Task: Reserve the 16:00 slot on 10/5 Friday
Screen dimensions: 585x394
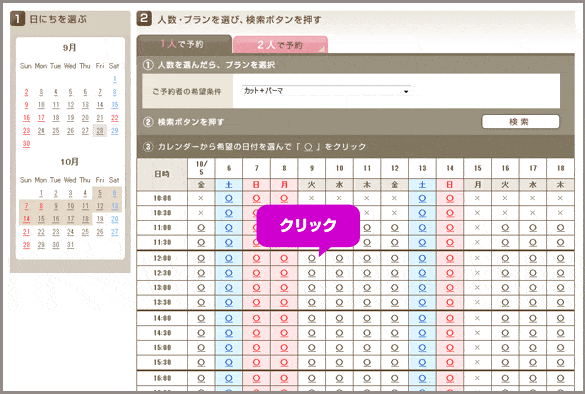Action: click(x=201, y=378)
